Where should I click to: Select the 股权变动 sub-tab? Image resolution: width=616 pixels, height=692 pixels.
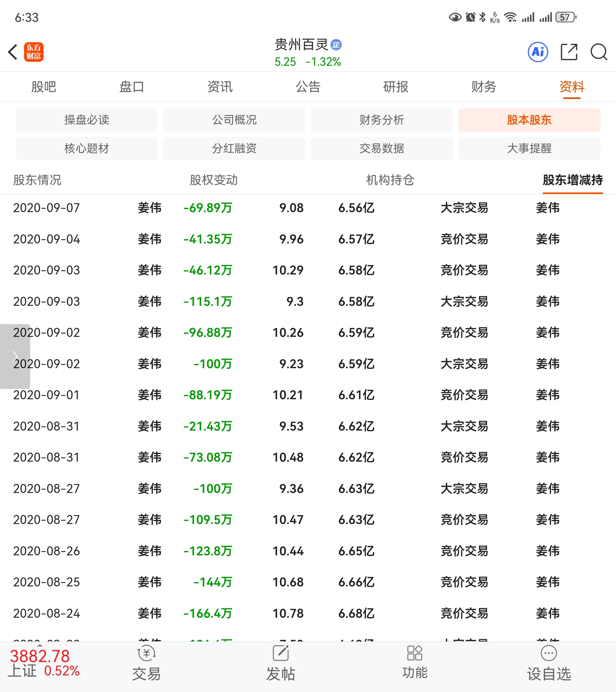coord(213,180)
